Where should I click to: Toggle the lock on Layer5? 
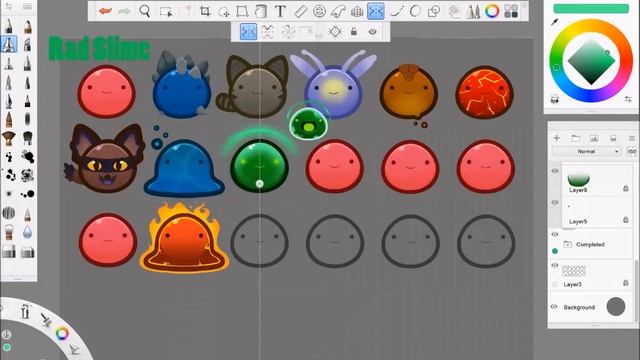point(626,220)
